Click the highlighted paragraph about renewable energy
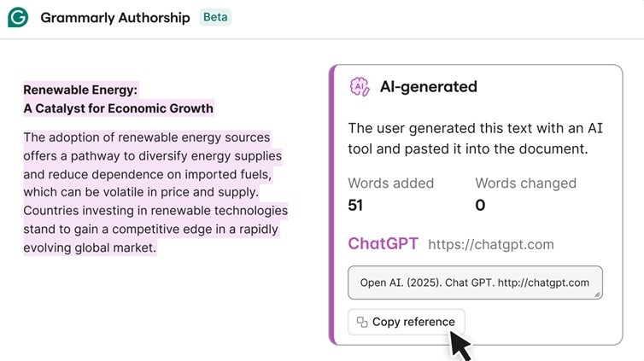644x361 pixels. [155, 193]
